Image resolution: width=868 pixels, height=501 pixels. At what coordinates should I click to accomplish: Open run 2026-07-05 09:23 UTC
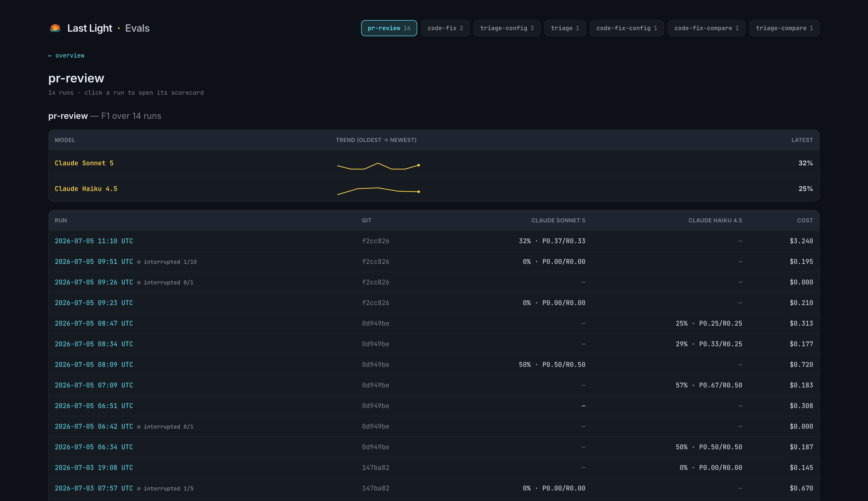(x=93, y=303)
